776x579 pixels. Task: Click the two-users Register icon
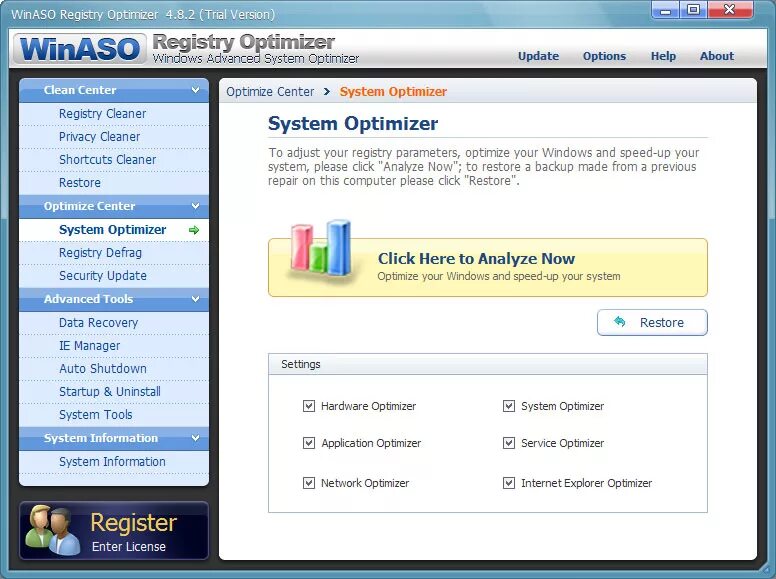(52, 530)
